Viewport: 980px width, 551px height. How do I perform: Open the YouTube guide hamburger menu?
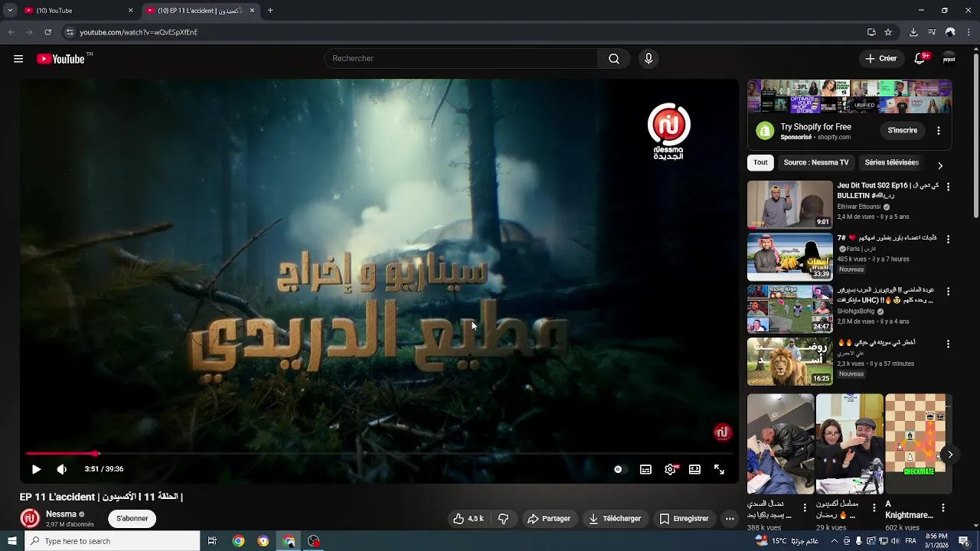[18, 59]
